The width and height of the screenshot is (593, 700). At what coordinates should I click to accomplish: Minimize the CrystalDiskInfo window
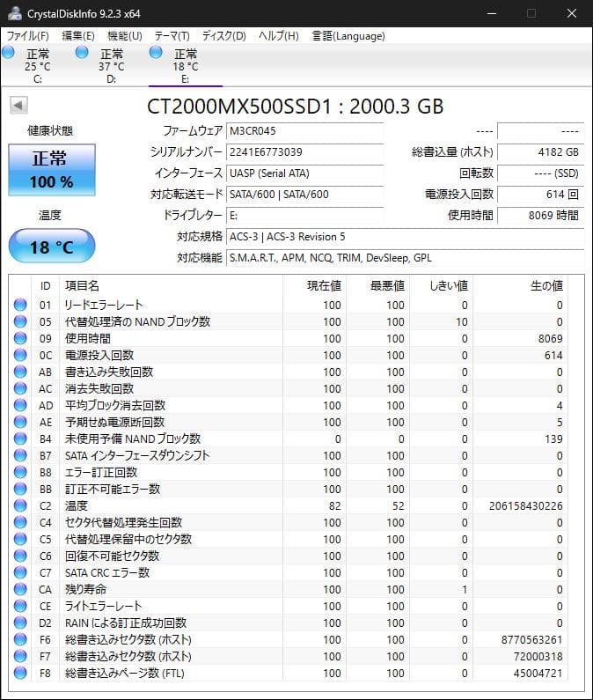(492, 13)
